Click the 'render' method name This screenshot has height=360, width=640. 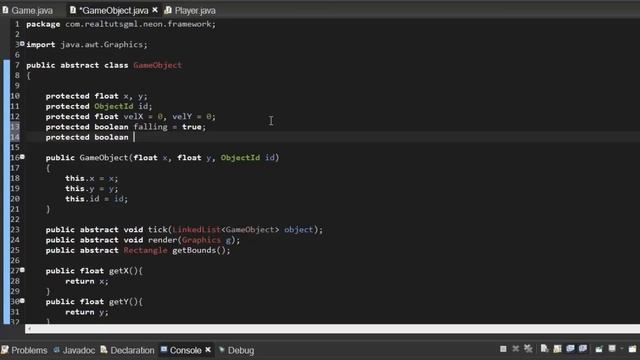[162, 240]
